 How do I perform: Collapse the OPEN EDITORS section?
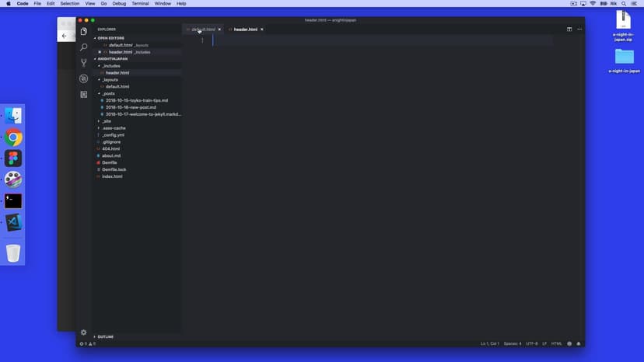(x=110, y=37)
